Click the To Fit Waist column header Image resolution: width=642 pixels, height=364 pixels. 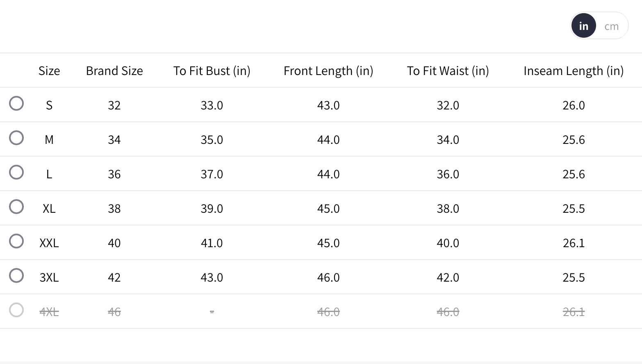448,71
